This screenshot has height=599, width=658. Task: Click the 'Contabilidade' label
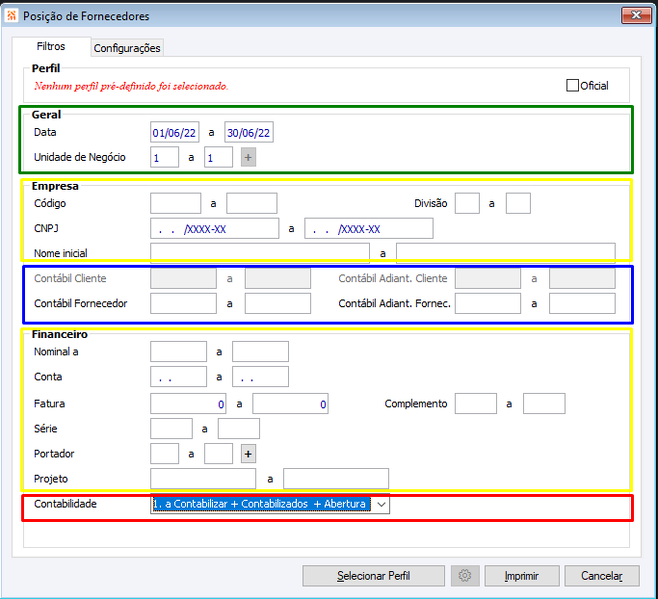65,504
